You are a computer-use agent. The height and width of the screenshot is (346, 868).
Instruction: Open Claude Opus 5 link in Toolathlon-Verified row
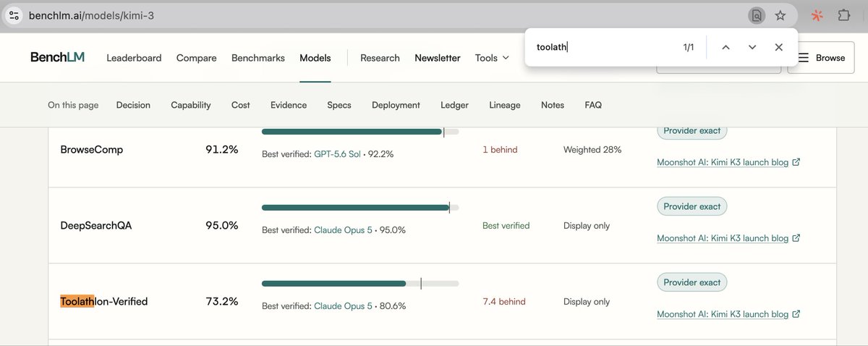(343, 306)
